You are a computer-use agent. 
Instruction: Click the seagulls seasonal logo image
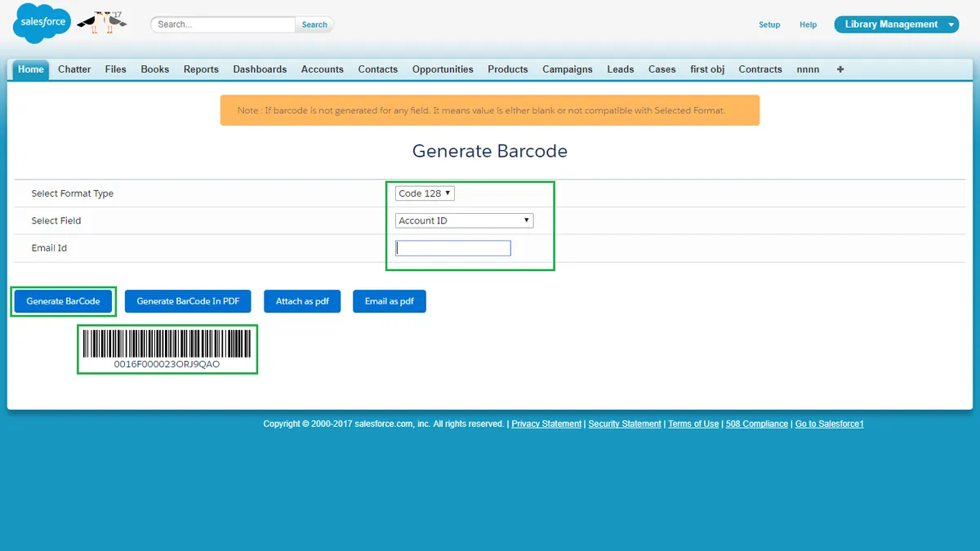point(102,22)
